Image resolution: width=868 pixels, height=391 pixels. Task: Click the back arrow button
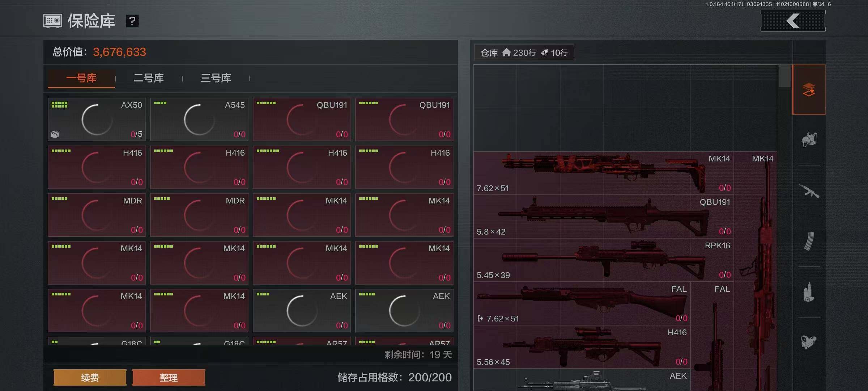pos(793,21)
